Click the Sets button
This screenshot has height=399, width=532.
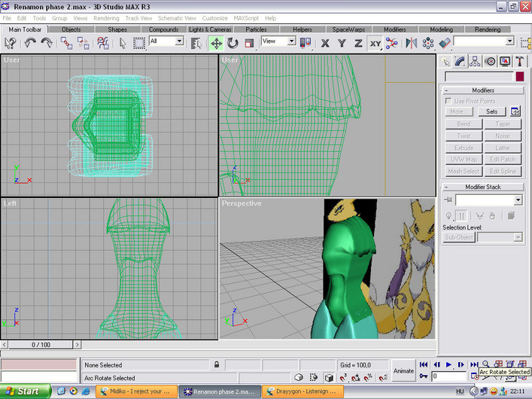491,111
